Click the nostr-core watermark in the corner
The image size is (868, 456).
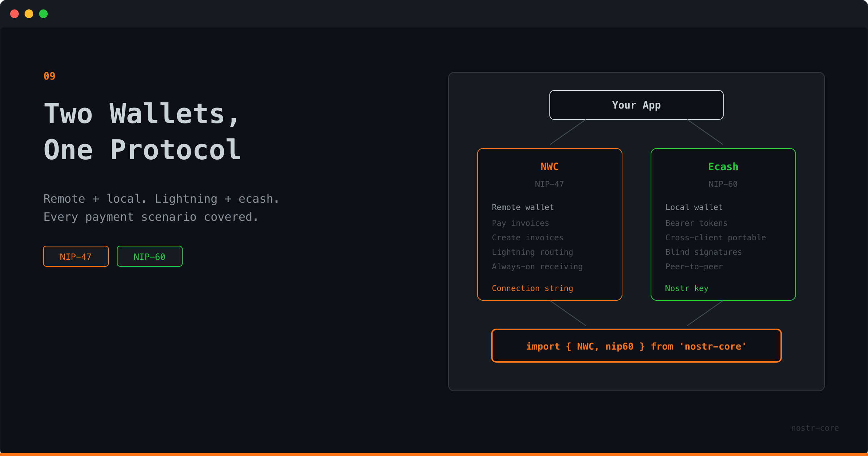(x=815, y=428)
